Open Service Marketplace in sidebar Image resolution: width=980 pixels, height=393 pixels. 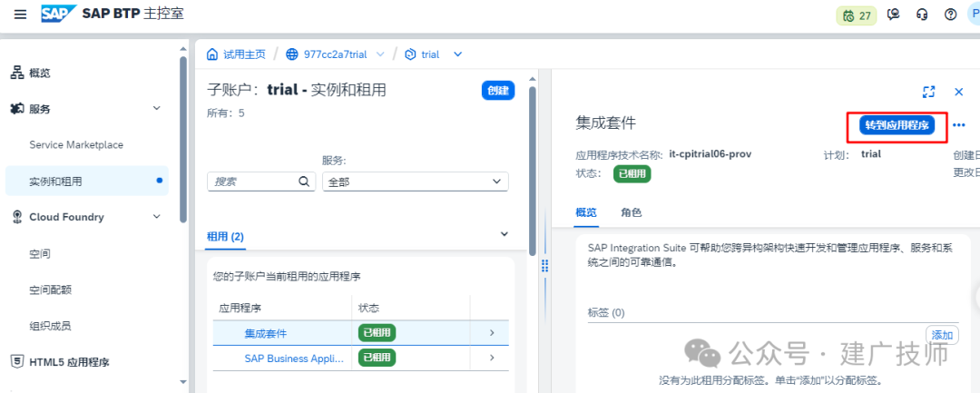[76, 145]
